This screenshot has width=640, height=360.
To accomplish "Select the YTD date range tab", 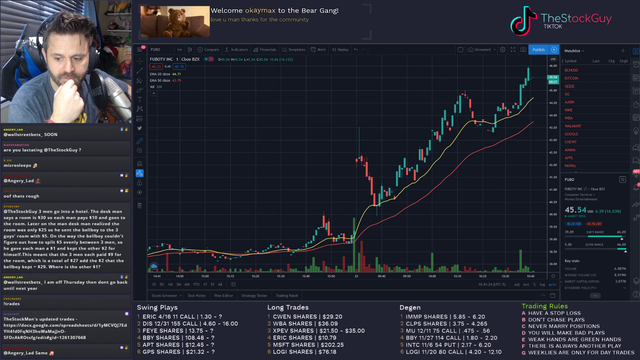I will click(196, 284).
